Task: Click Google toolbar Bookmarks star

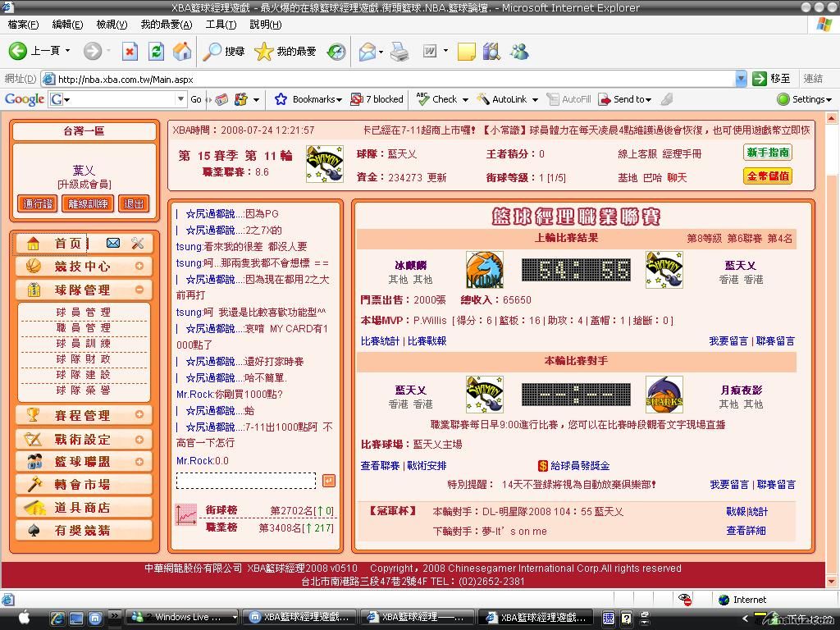Action: pyautogui.click(x=281, y=99)
